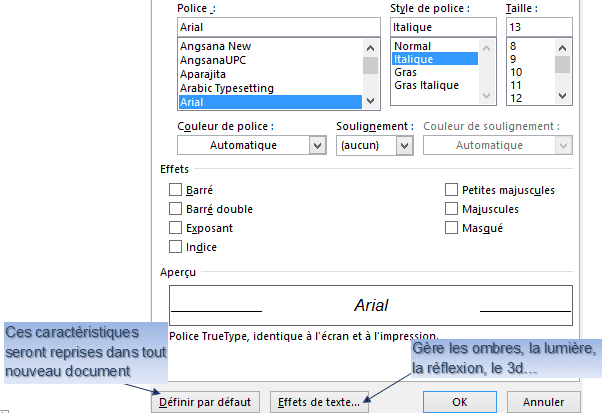
Task: Toggle the Masqué checkbox
Action: click(x=451, y=228)
